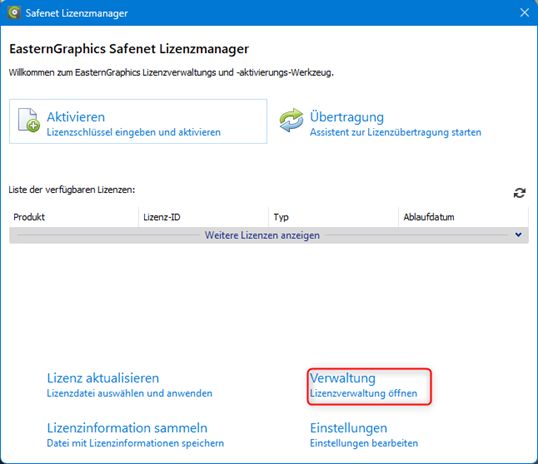Click 'Lizenzschlüssel eingeben und aktivieren'
This screenshot has width=538, height=464.
[133, 132]
